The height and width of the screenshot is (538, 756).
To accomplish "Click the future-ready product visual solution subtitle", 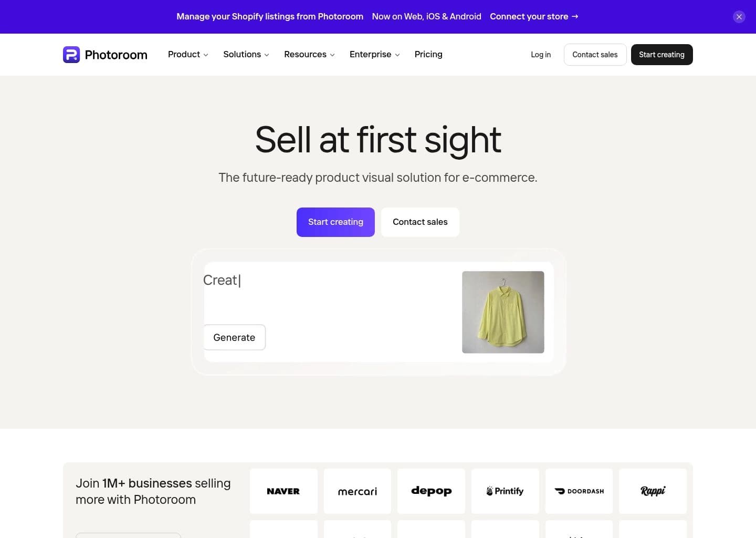I will click(378, 178).
